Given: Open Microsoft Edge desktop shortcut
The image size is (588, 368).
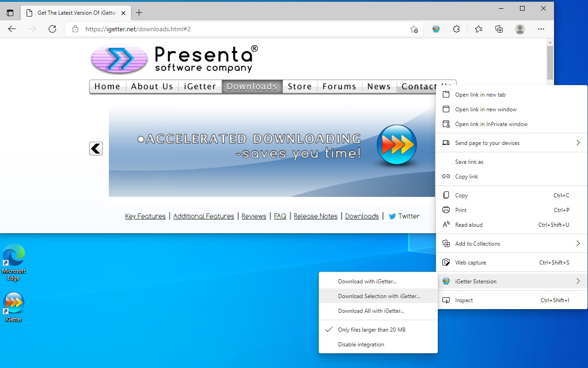Looking at the screenshot, I should [14, 263].
